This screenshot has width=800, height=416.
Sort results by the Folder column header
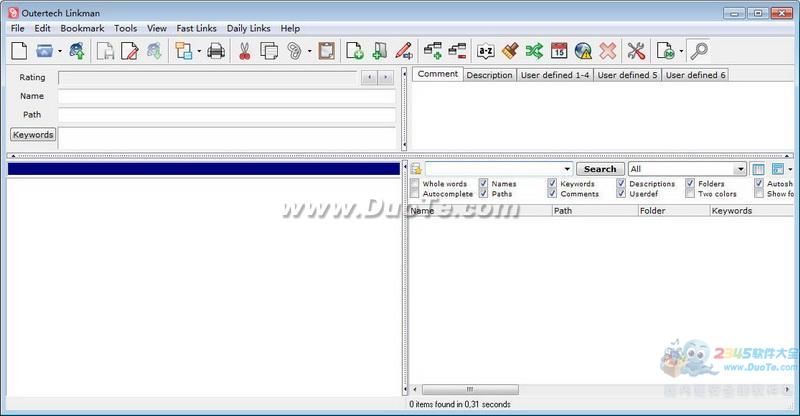pyautogui.click(x=673, y=211)
